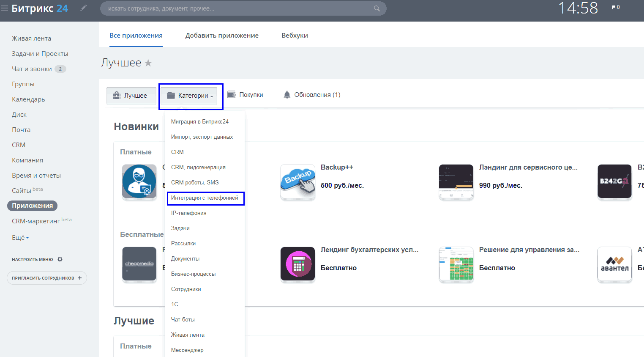Image resolution: width=644 pixels, height=357 pixels.
Task: Open the hamburger menu beside the Bitrix24 logo
Action: point(5,8)
